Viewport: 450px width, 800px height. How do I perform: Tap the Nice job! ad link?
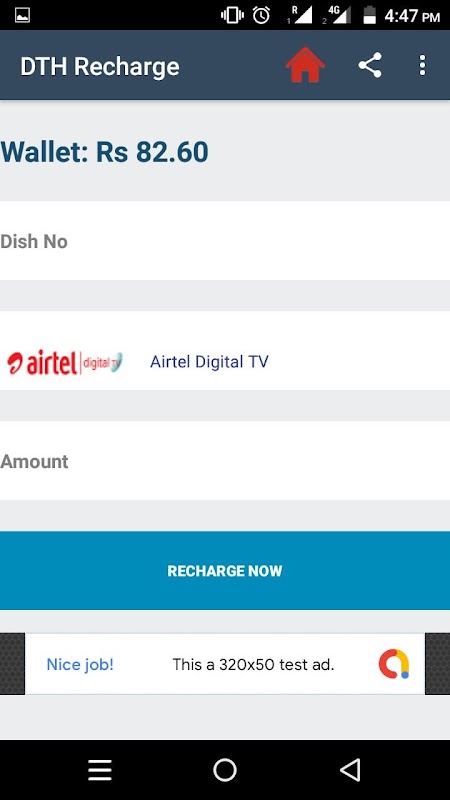[x=80, y=664]
